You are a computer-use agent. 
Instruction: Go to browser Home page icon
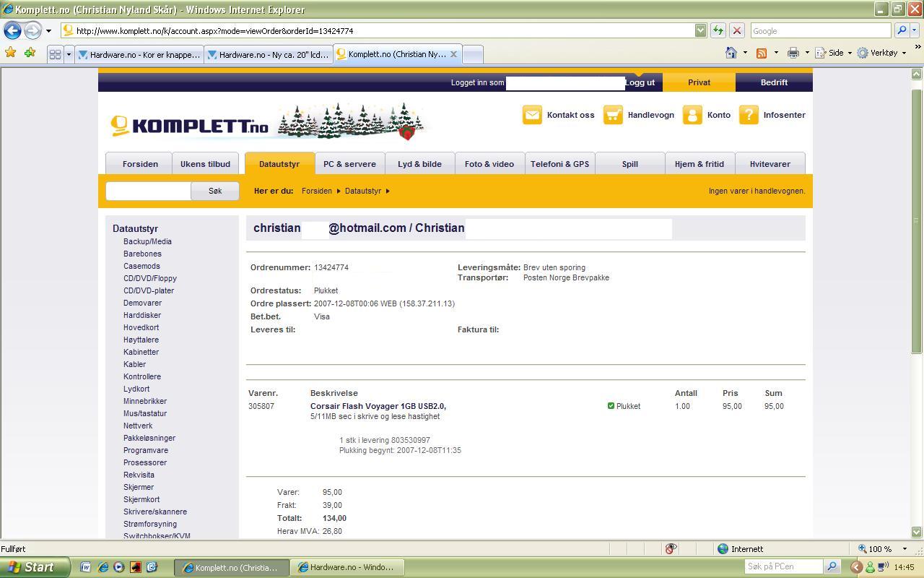click(x=731, y=53)
